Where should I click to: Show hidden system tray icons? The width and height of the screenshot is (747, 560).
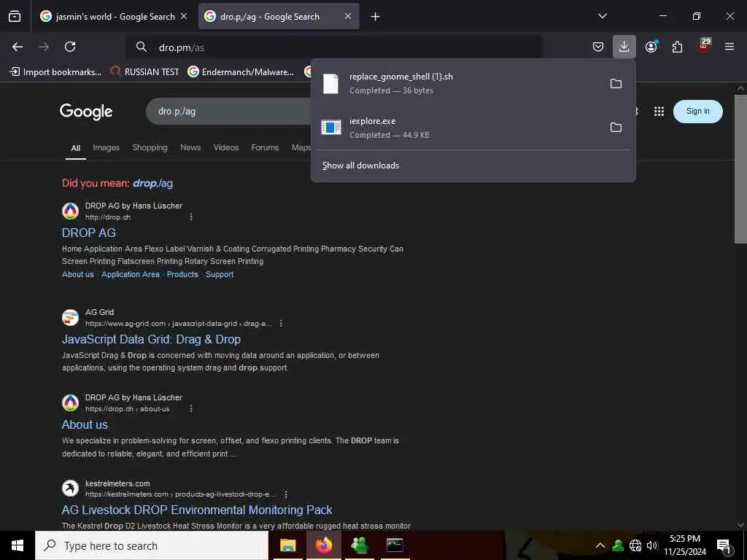point(600,545)
